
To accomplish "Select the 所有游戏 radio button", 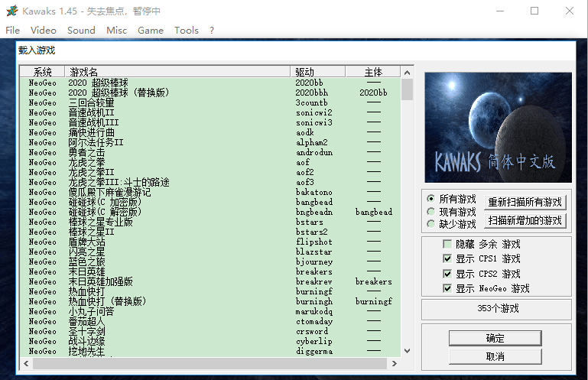I will [x=431, y=199].
